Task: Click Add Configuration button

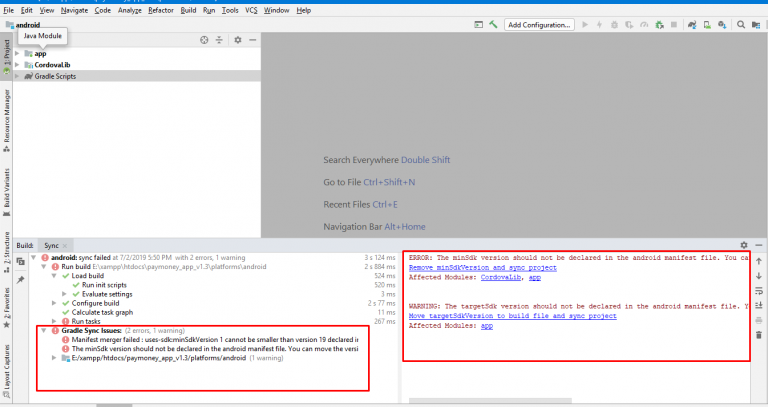Action: 538,24
